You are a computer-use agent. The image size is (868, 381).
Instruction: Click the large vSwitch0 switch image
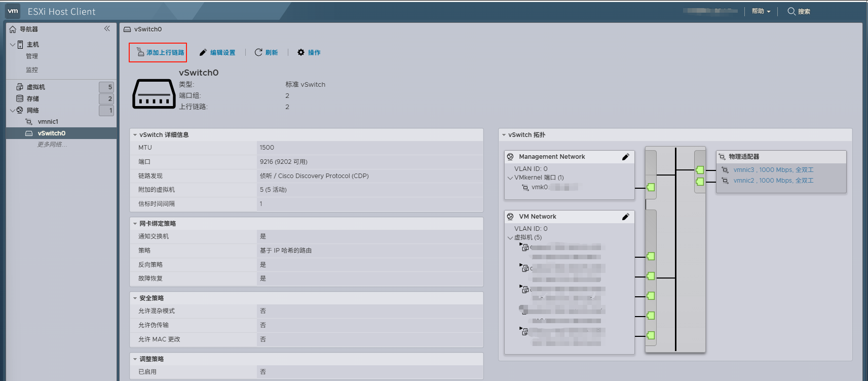tap(154, 94)
